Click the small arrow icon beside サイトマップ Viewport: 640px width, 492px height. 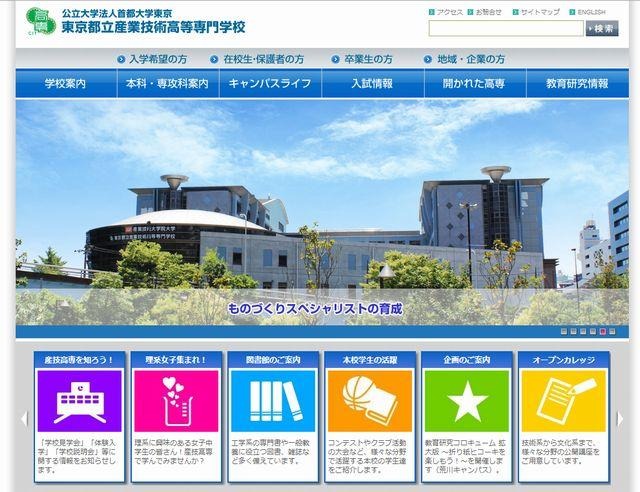click(516, 12)
